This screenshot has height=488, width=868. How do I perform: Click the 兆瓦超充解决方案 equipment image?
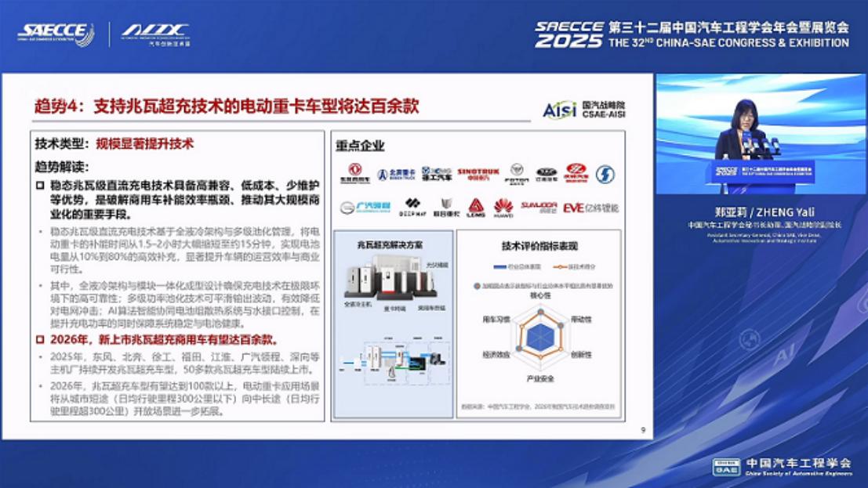(392, 280)
